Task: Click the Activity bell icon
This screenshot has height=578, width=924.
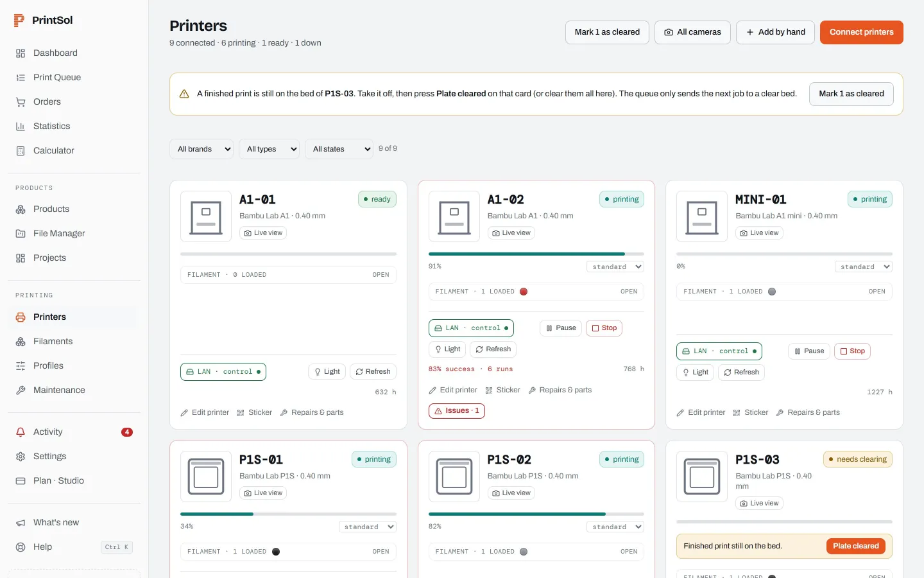Action: coord(21,432)
